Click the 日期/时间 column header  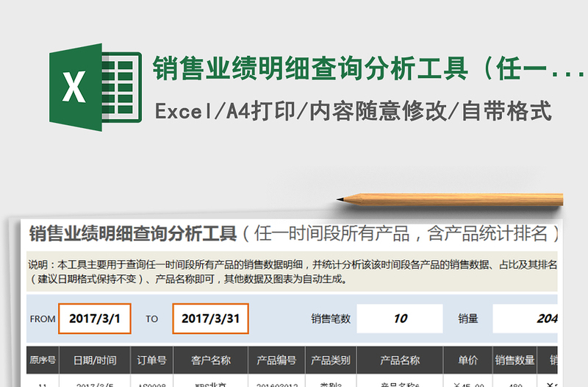point(95,360)
